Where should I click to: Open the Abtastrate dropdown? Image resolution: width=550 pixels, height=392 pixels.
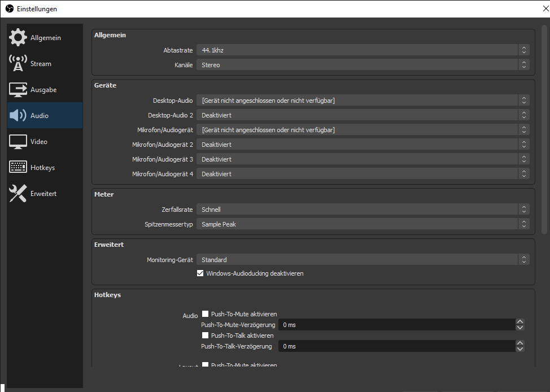coord(363,50)
